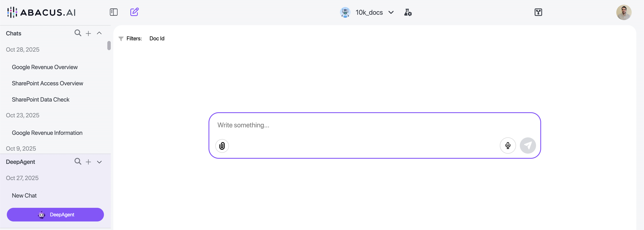Select the Doc Id filter
Image resolution: width=644 pixels, height=230 pixels.
click(157, 38)
